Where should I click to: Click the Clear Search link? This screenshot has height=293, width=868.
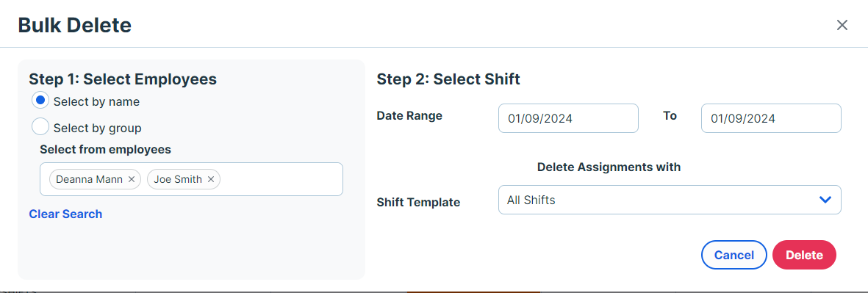point(65,214)
